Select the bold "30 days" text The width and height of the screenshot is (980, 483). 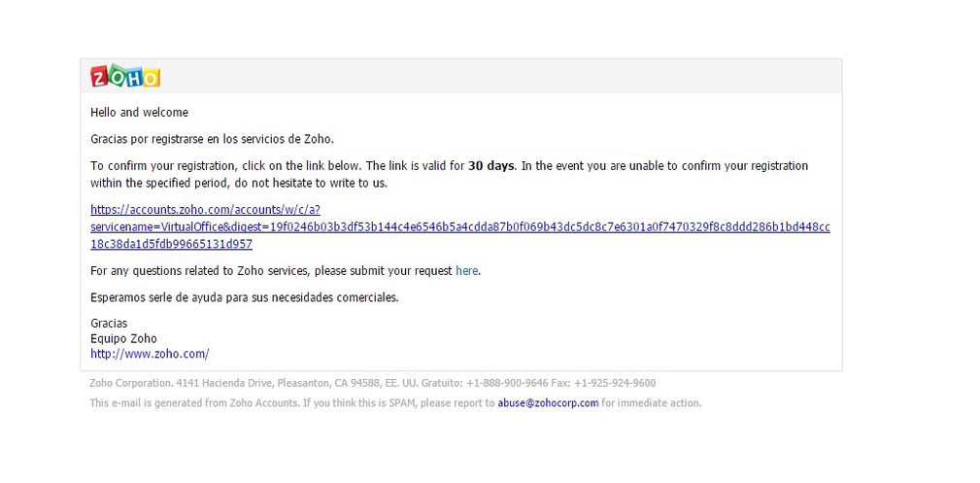tap(491, 166)
